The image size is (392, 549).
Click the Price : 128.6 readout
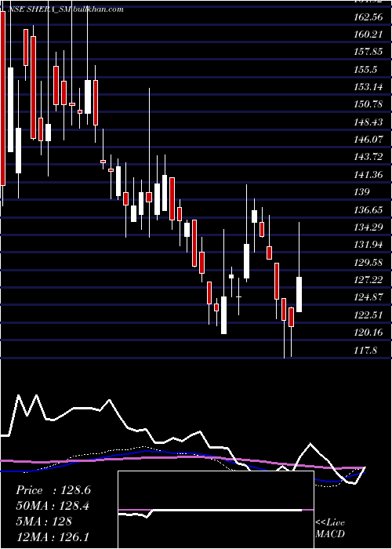click(x=53, y=490)
